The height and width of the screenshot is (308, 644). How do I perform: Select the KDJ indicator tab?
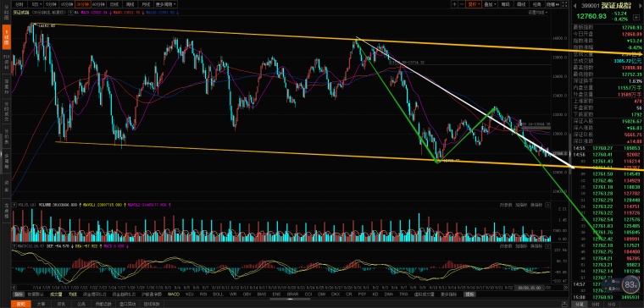[190, 294]
